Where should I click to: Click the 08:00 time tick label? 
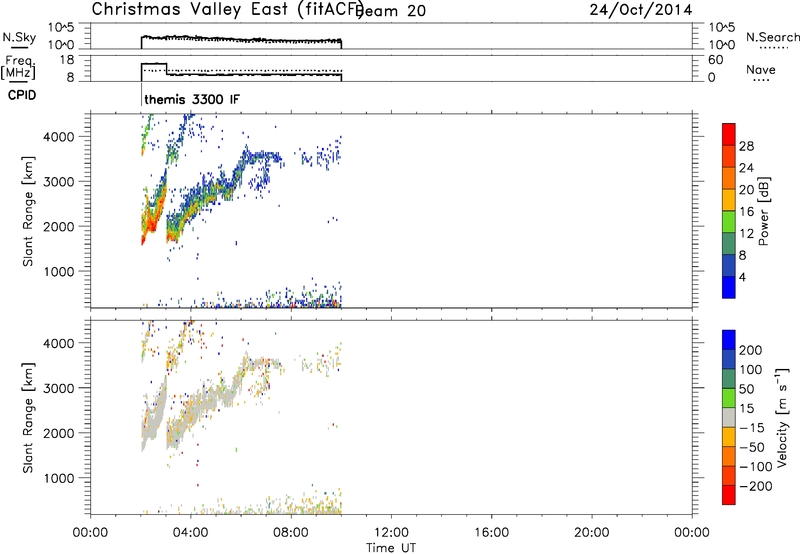point(291,533)
